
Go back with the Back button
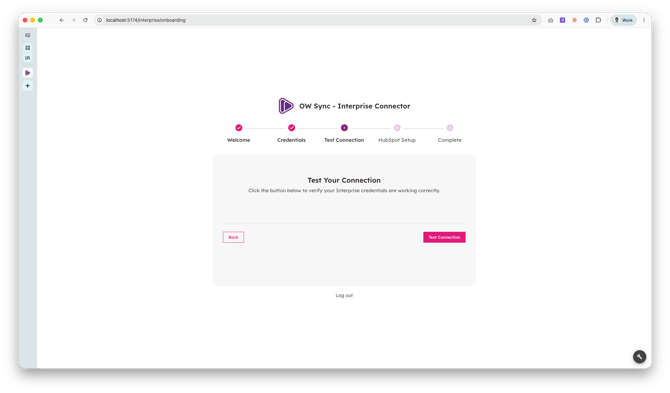tap(233, 237)
